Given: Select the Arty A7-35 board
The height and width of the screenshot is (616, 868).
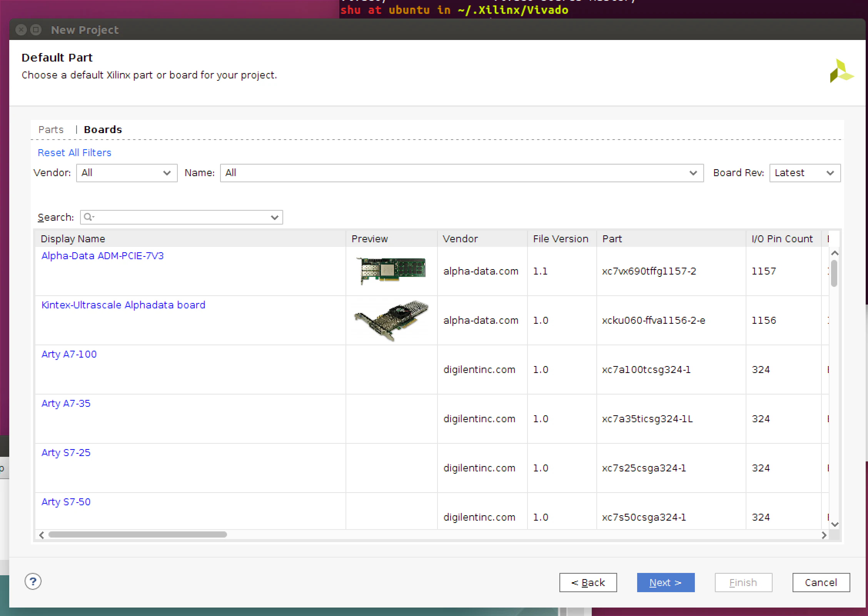Looking at the screenshot, I should (66, 403).
